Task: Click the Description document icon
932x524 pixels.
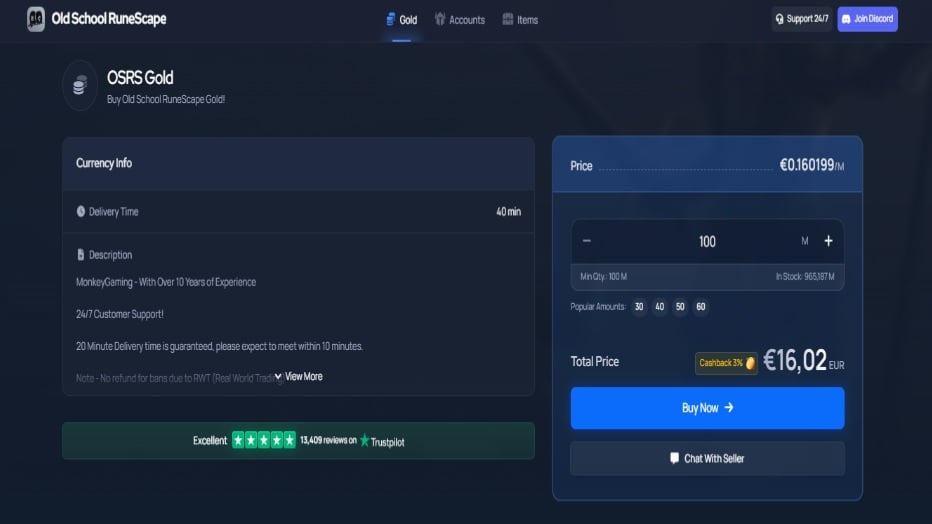Action: [x=81, y=255]
